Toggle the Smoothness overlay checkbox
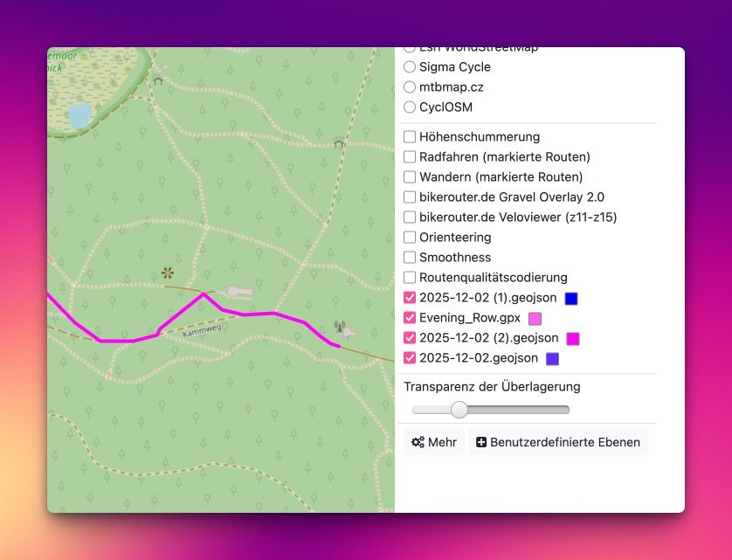The image size is (732, 560). click(410, 257)
